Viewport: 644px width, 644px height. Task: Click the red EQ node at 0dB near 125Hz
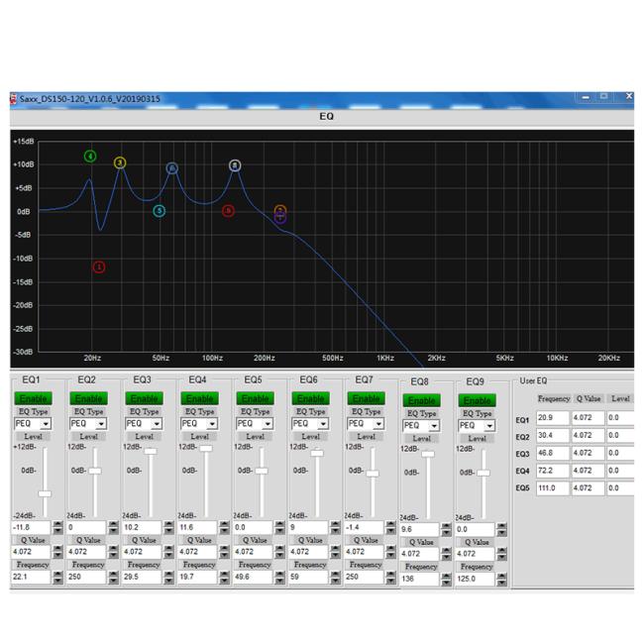[x=228, y=211]
